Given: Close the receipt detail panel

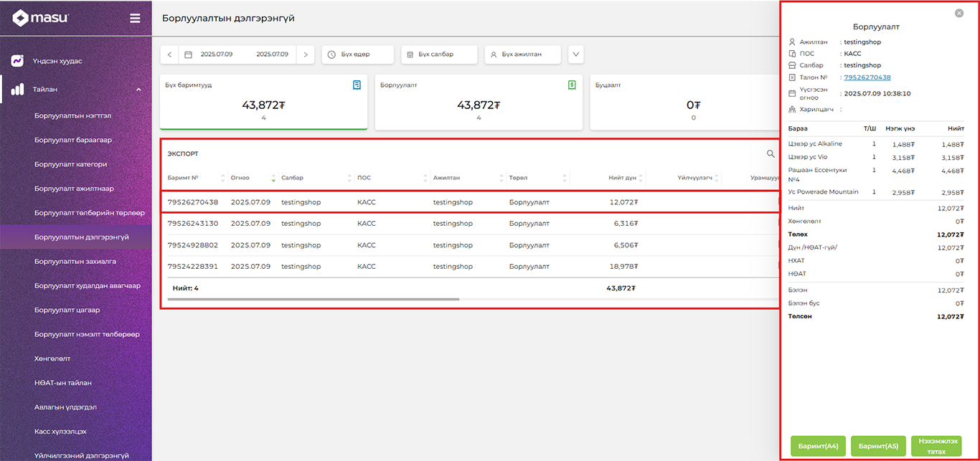Looking at the screenshot, I should coord(959,13).
